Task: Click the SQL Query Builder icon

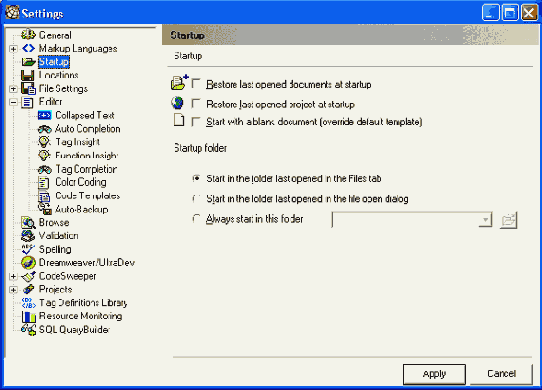Action: click(x=28, y=329)
